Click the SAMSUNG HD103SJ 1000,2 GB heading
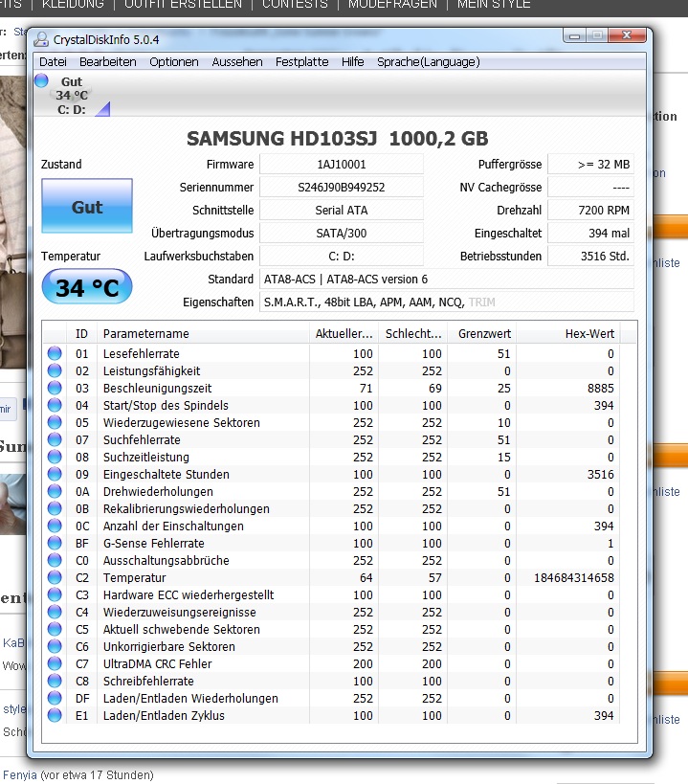Image resolution: width=688 pixels, height=784 pixels. pyautogui.click(x=337, y=139)
